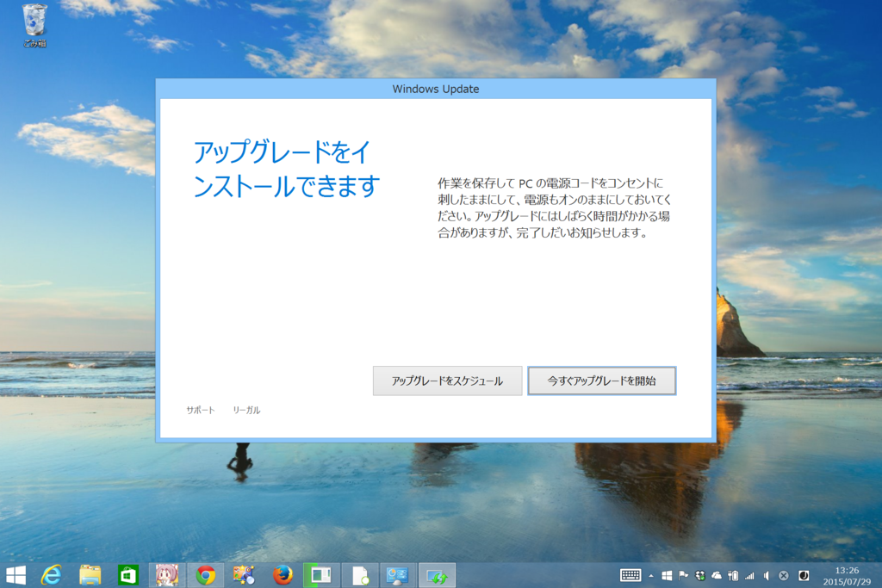The image size is (882, 588).
Task: Select the ごみ箱 recycle bin desktop icon
Action: pos(34,25)
